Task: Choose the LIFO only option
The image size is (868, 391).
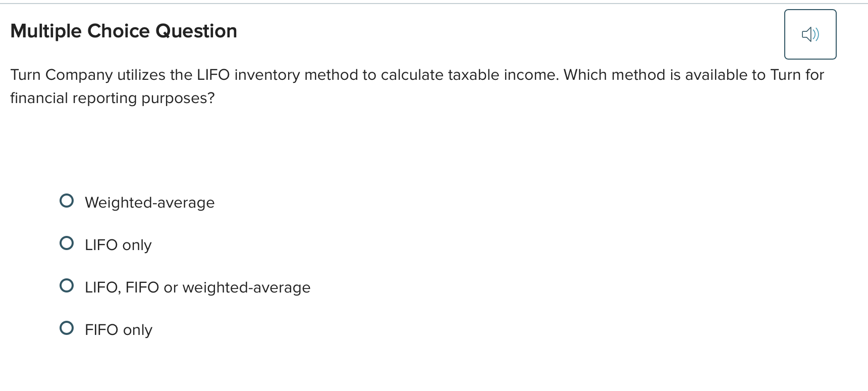Action: (x=67, y=242)
